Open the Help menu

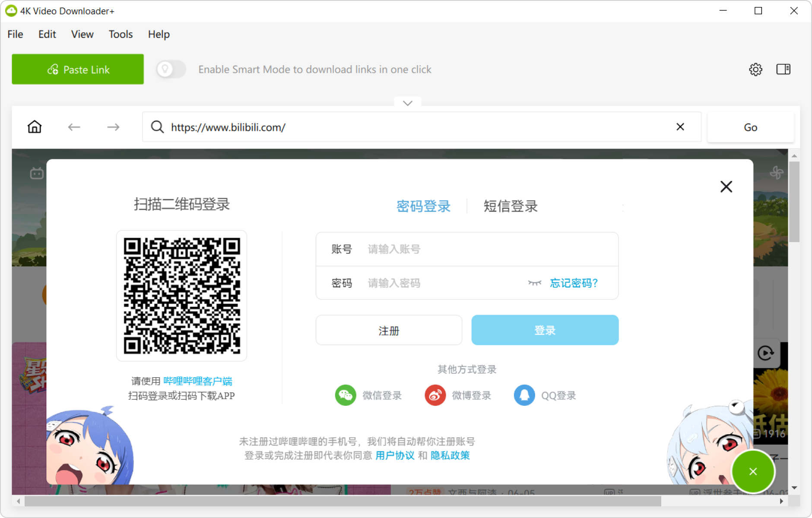click(x=159, y=34)
